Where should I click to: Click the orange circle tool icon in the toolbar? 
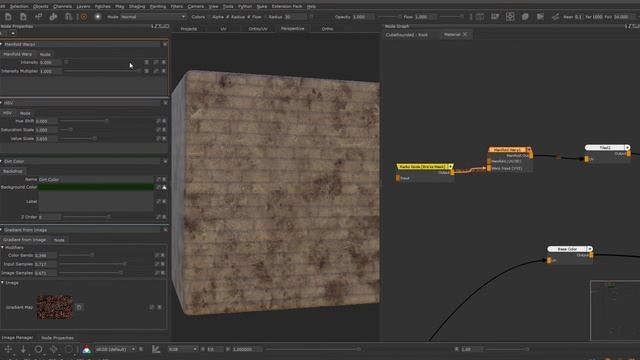pos(84,17)
